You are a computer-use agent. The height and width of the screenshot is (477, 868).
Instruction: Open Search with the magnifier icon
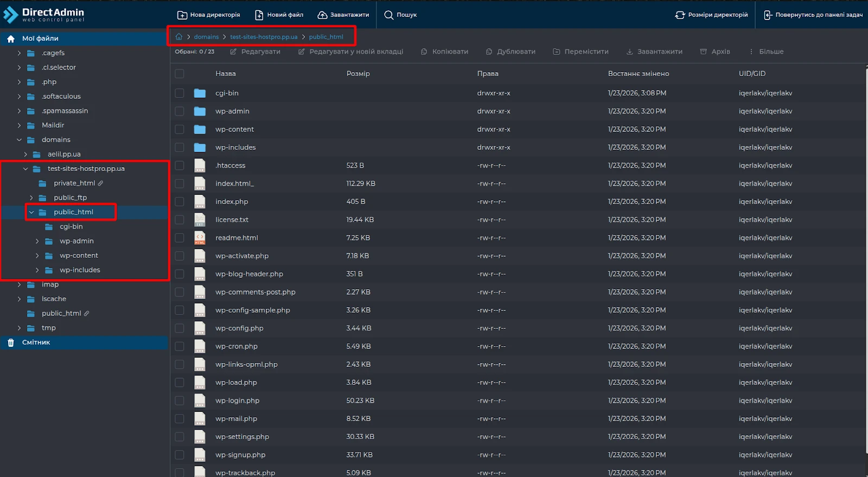[388, 15]
